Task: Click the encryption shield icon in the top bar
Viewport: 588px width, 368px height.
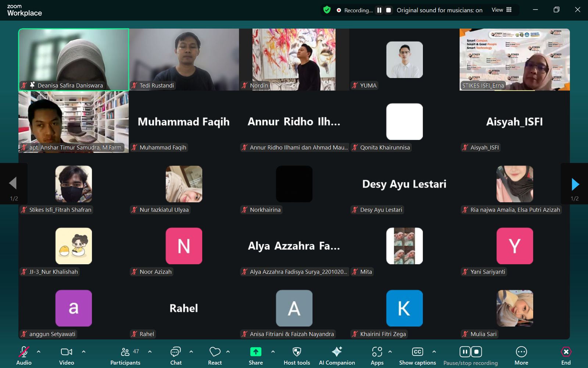Action: pos(327,10)
